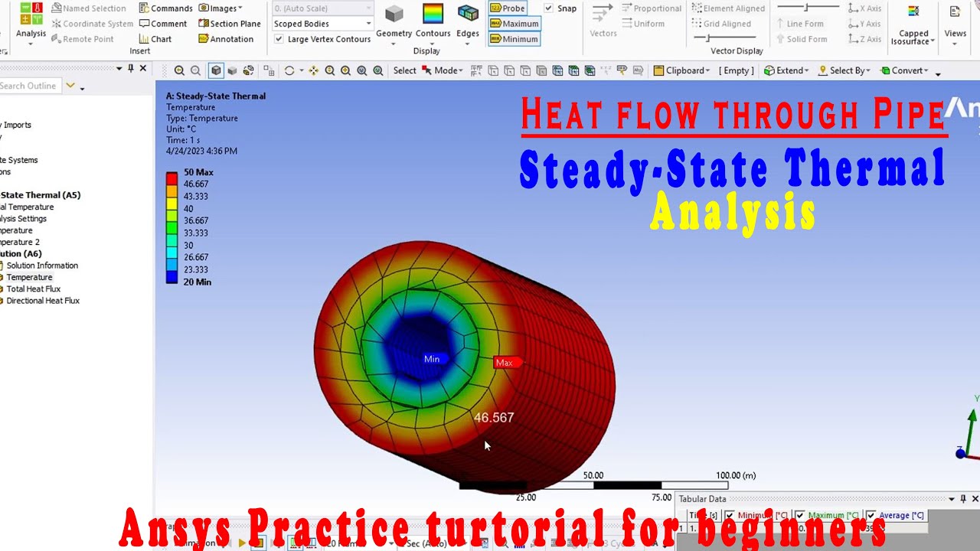980x551 pixels.
Task: Insert a Section Plane
Action: pyautogui.click(x=229, y=24)
